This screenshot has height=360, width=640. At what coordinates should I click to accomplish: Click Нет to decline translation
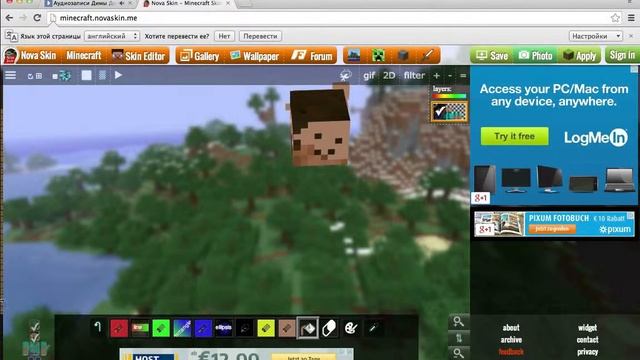pyautogui.click(x=224, y=36)
